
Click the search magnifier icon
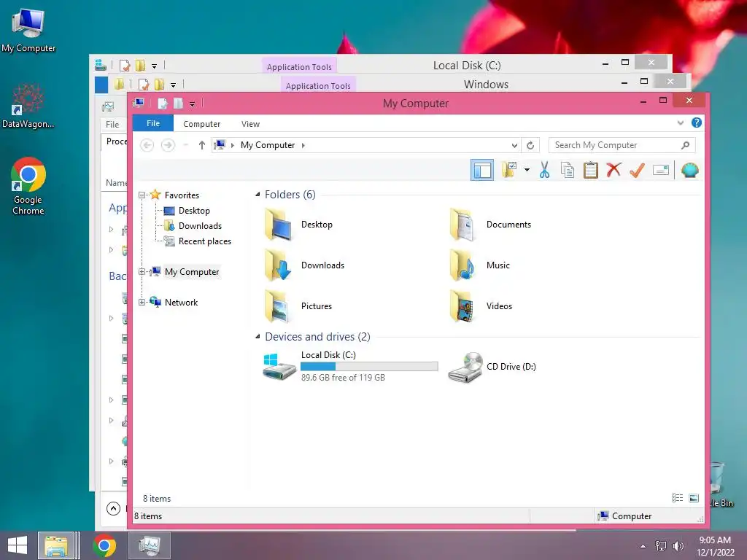point(685,145)
